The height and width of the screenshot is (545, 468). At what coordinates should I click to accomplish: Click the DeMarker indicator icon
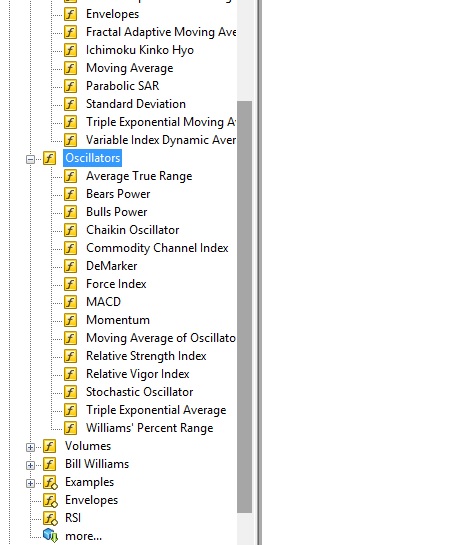click(x=71, y=266)
